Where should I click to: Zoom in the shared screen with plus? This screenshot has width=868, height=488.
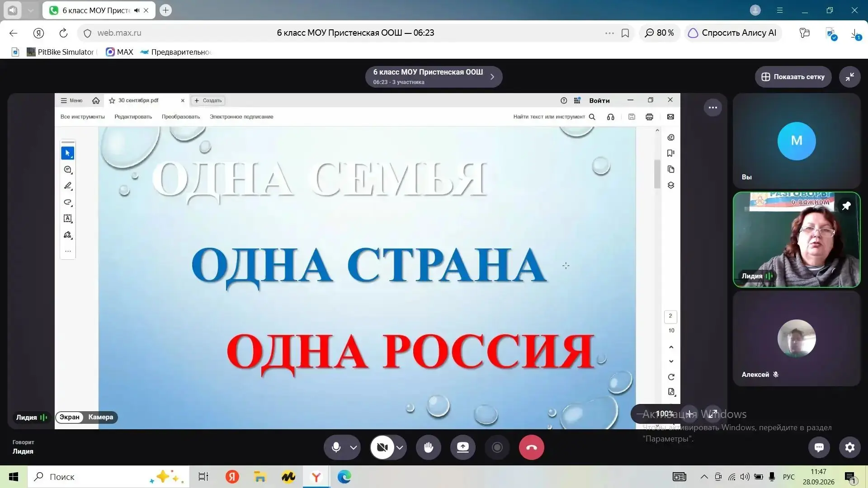point(689,413)
